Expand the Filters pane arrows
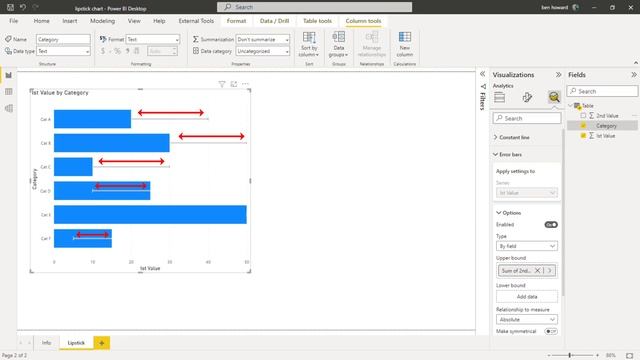The width and height of the screenshot is (640, 360). point(482,74)
